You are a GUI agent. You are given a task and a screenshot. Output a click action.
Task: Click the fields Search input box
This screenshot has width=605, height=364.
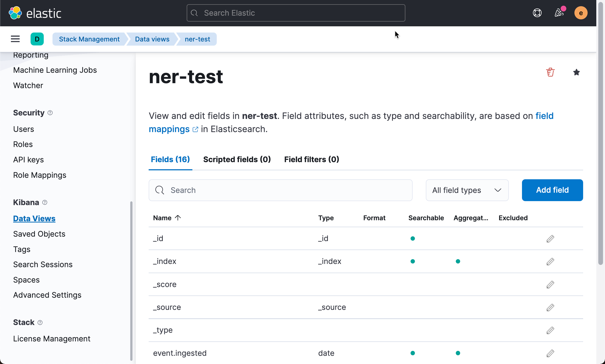pyautogui.click(x=280, y=190)
